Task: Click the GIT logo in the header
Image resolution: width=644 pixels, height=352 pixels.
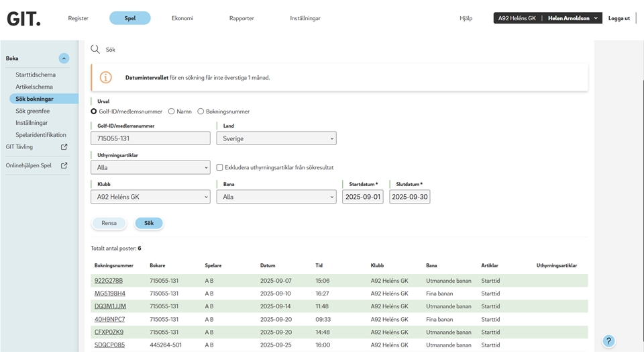Action: tap(23, 19)
